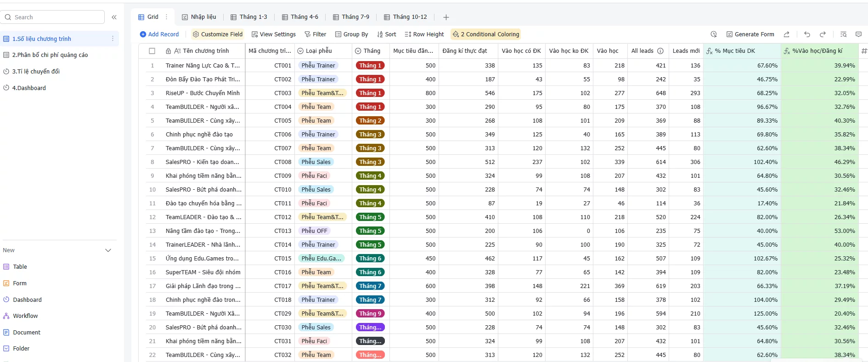Open record history clock icon

tap(714, 34)
